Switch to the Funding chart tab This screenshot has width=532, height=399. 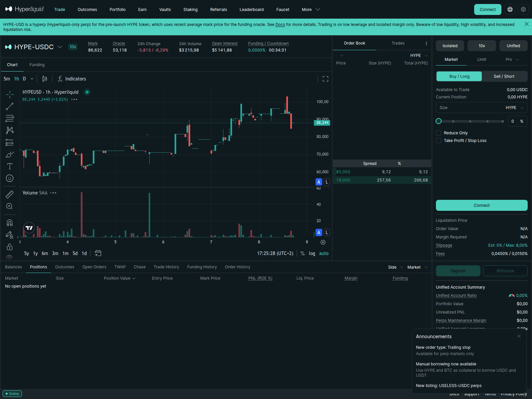pos(37,65)
